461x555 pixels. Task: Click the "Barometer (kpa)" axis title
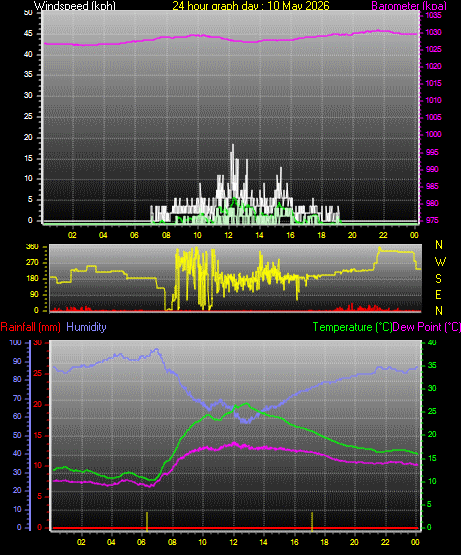(409, 5)
